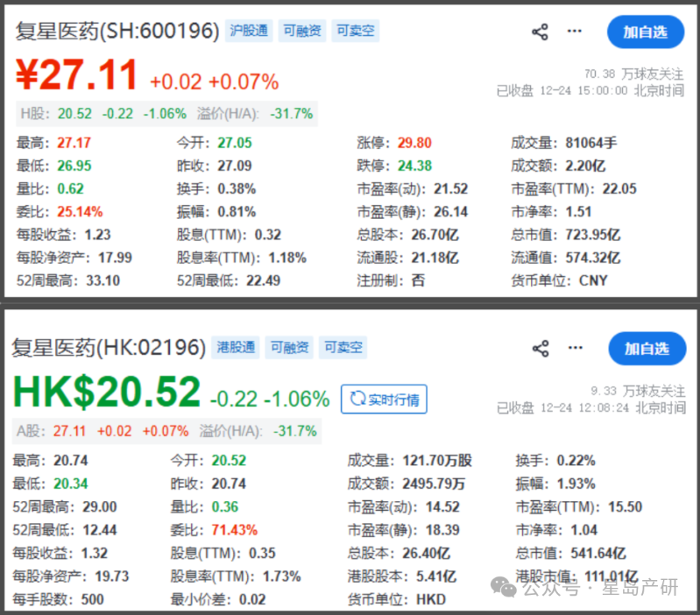Click 港股股本 5.41亿 value

pyautogui.click(x=436, y=576)
